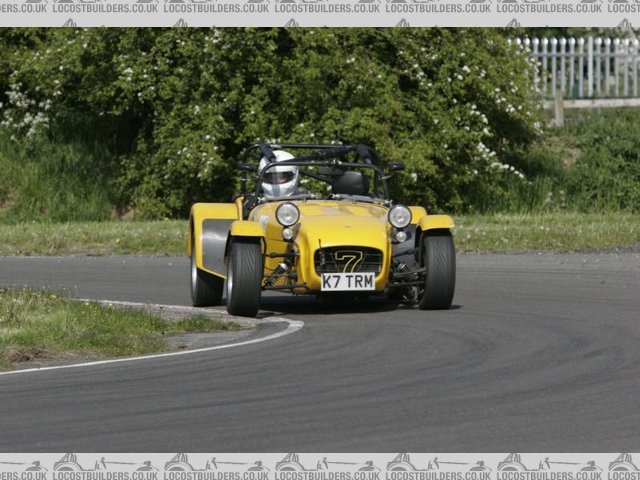Select the driver's white helmet

click(279, 174)
